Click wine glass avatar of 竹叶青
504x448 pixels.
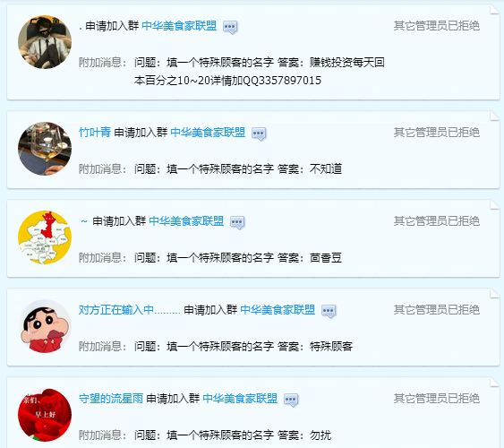point(45,149)
